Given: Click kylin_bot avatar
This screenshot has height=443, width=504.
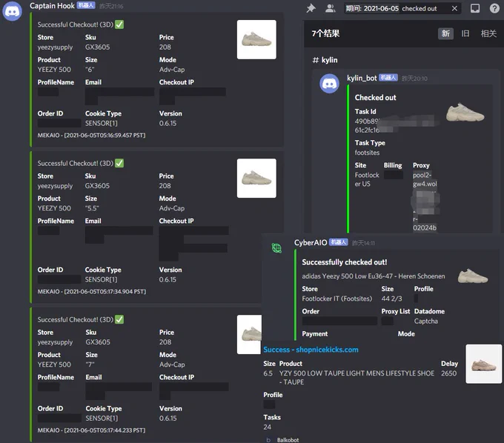Looking at the screenshot, I should point(329,84).
